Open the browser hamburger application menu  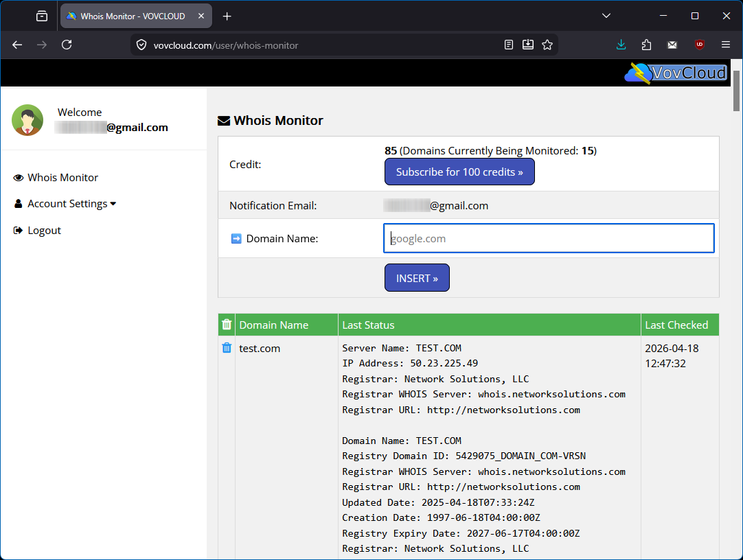(725, 45)
